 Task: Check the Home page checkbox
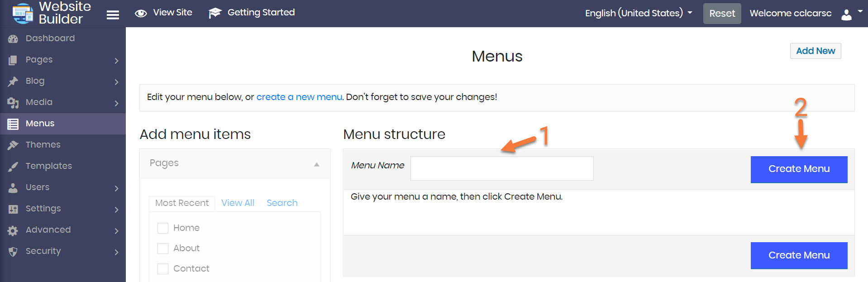point(163,228)
